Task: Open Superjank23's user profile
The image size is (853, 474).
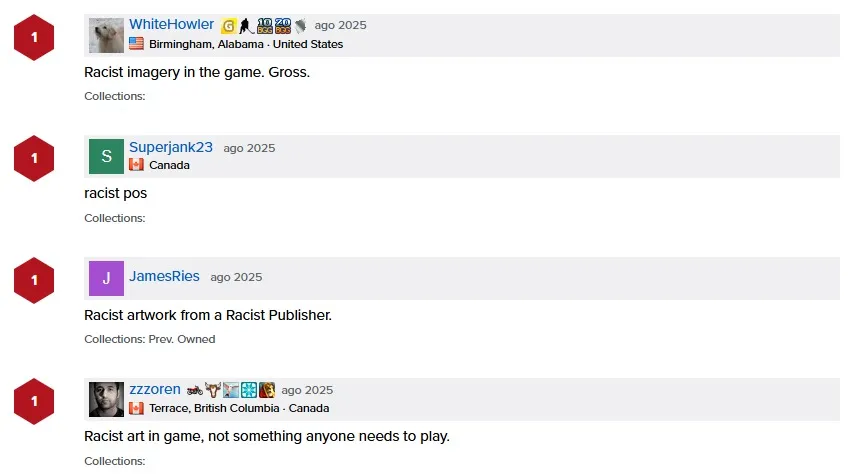Action: 170,147
